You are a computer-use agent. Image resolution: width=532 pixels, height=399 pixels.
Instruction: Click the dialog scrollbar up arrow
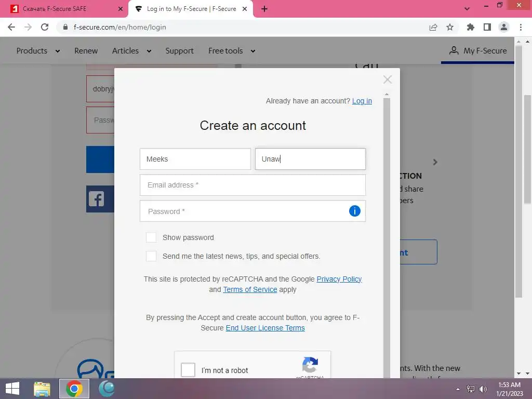(387, 95)
